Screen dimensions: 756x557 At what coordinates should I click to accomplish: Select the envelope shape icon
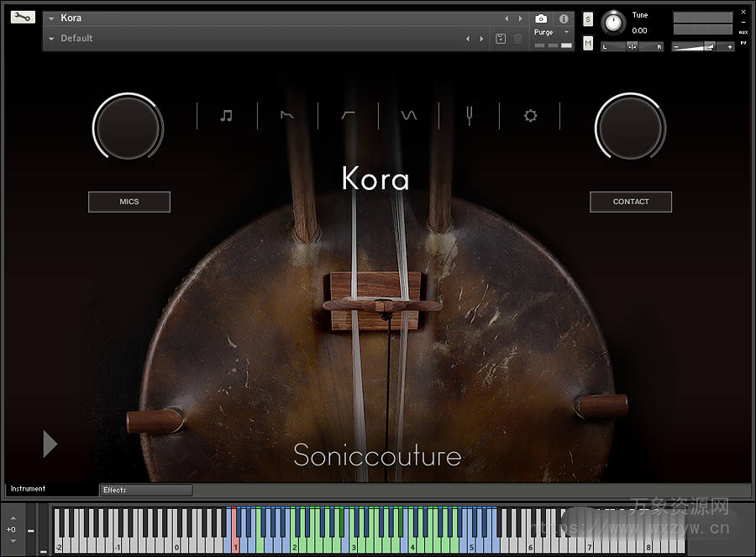[287, 115]
